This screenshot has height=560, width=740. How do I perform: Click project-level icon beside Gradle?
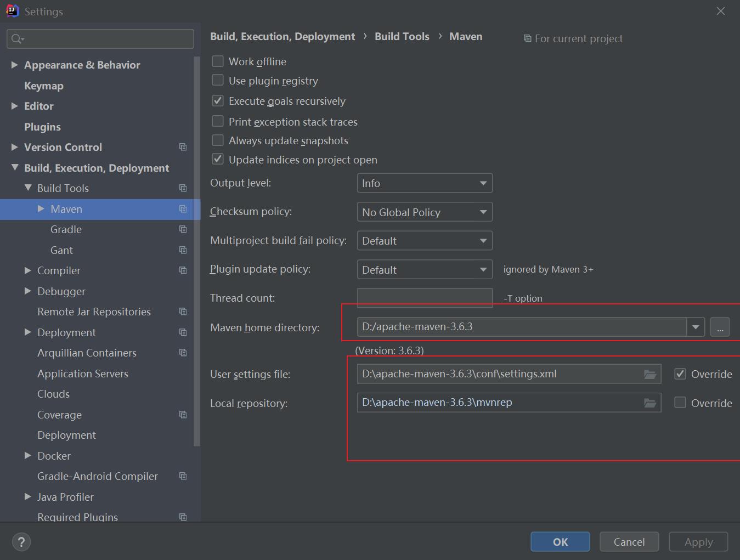[183, 229]
